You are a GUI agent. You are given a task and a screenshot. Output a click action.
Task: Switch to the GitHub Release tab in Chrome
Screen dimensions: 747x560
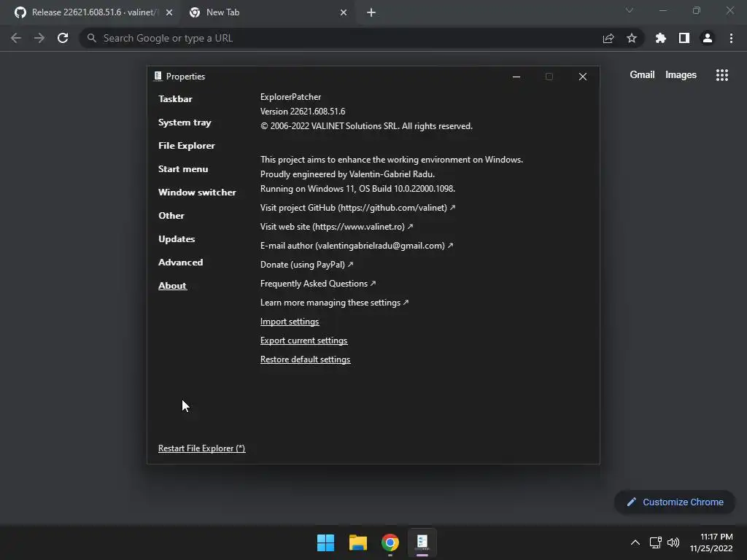[x=90, y=12]
